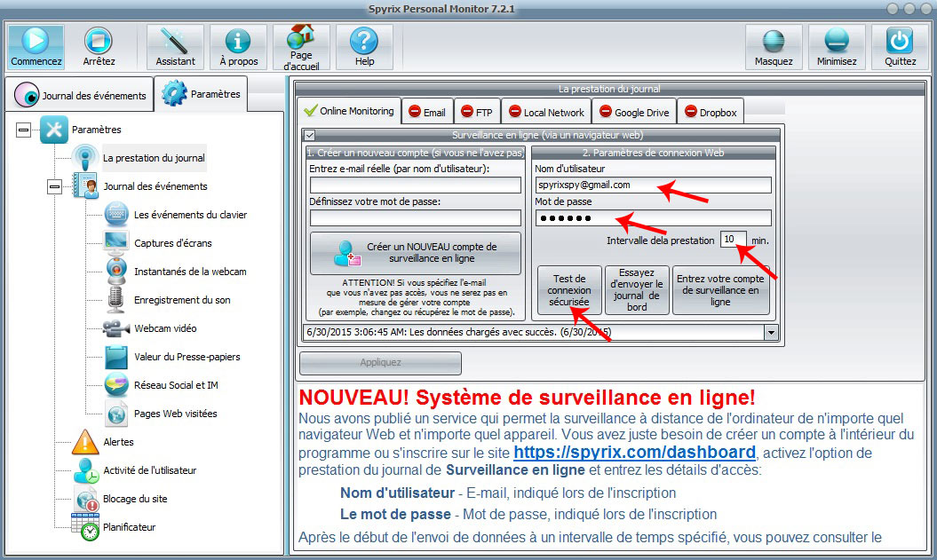Collapse the Paramètres tree root

pyautogui.click(x=23, y=130)
